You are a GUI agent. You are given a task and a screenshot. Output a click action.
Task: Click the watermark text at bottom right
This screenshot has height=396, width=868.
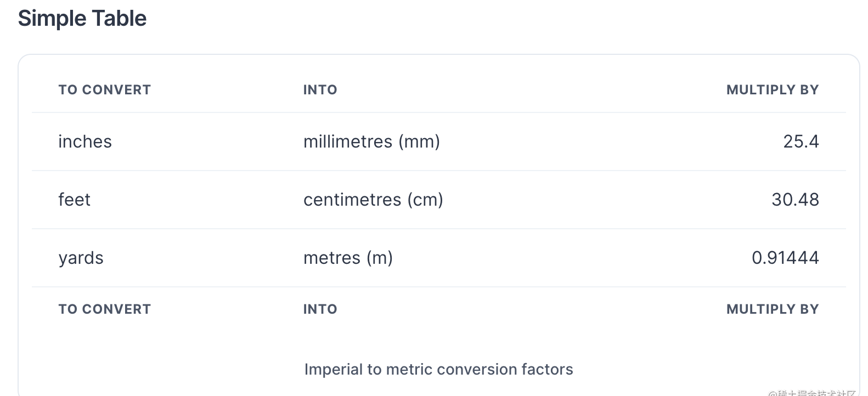812,393
